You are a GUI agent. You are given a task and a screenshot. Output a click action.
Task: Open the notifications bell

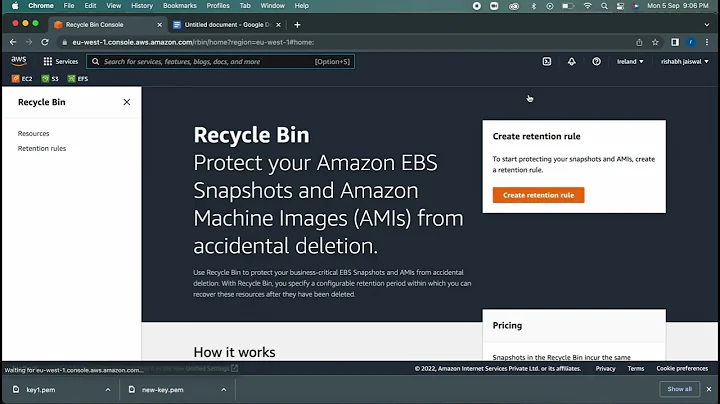pos(572,62)
